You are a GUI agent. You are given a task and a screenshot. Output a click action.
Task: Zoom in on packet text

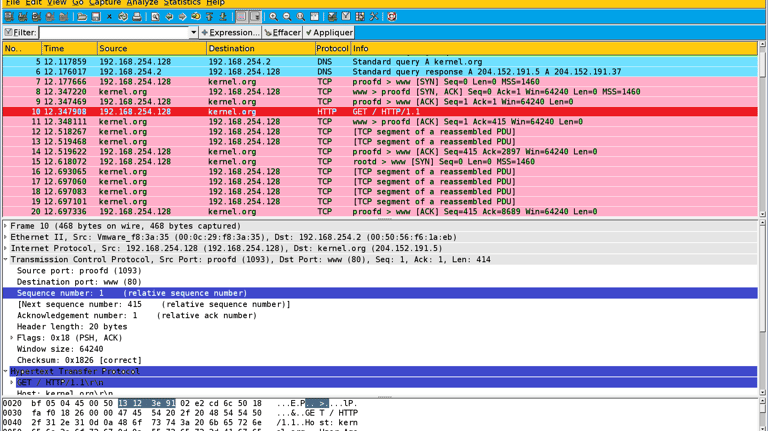[x=274, y=17]
